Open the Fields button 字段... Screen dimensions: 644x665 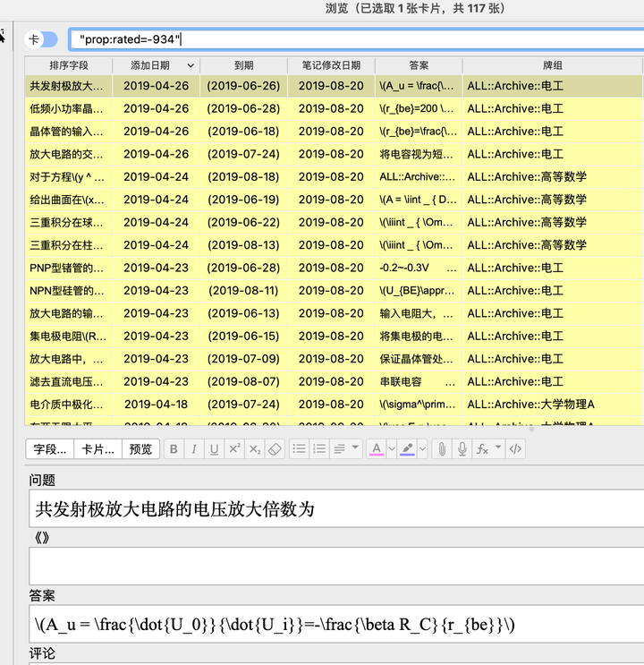(49, 448)
